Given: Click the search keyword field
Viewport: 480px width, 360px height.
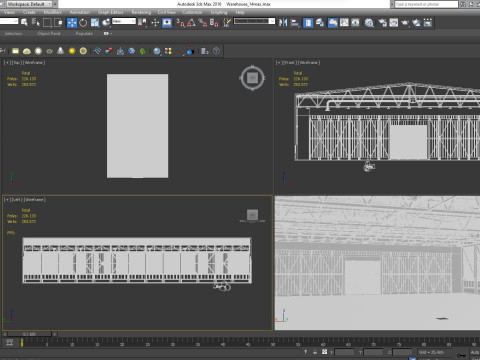Looking at the screenshot, I should (x=426, y=4).
